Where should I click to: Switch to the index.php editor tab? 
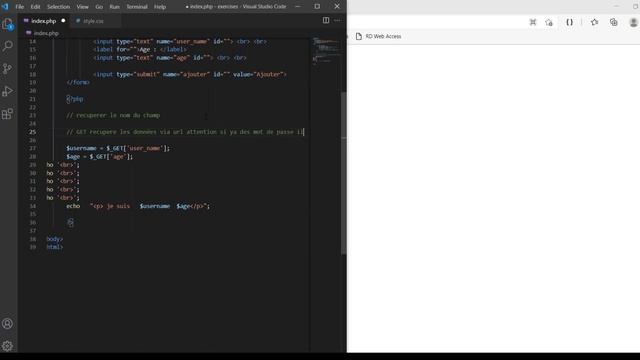point(43,21)
